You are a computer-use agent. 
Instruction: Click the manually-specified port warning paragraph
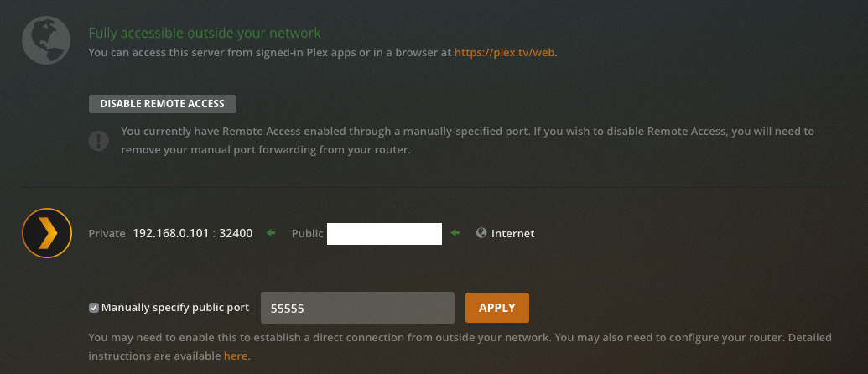coord(467,141)
